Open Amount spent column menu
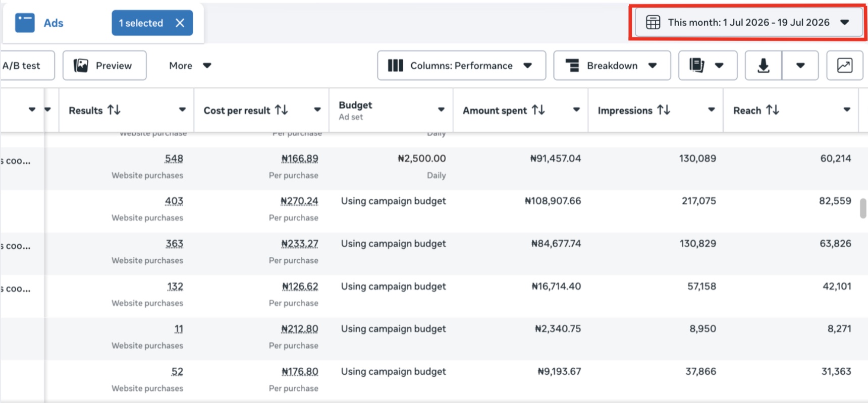The width and height of the screenshot is (868, 403). [576, 109]
